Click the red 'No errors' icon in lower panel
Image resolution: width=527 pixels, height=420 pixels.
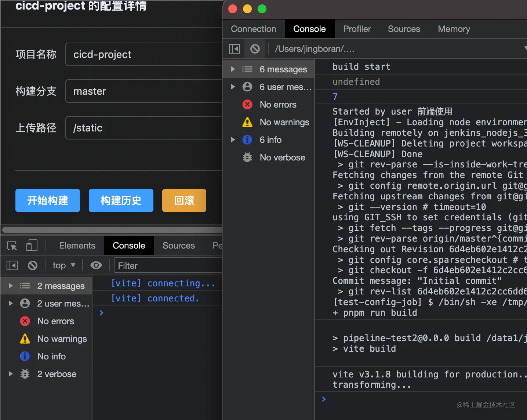(25, 321)
